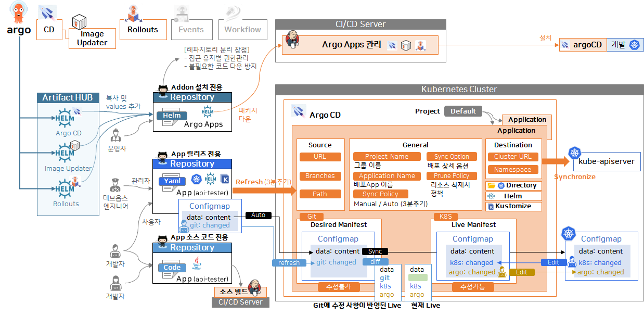Click the yellow Edit tag
The height and width of the screenshot is (316, 644).
pos(521,272)
